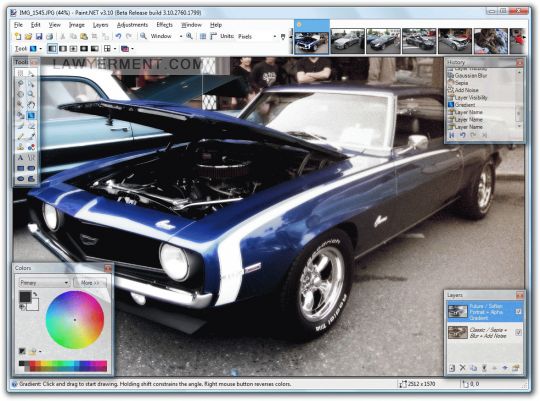Click the Zoom In magnifier icon
Image resolution: width=540 pixels, height=401 pixels.
[x=189, y=36]
